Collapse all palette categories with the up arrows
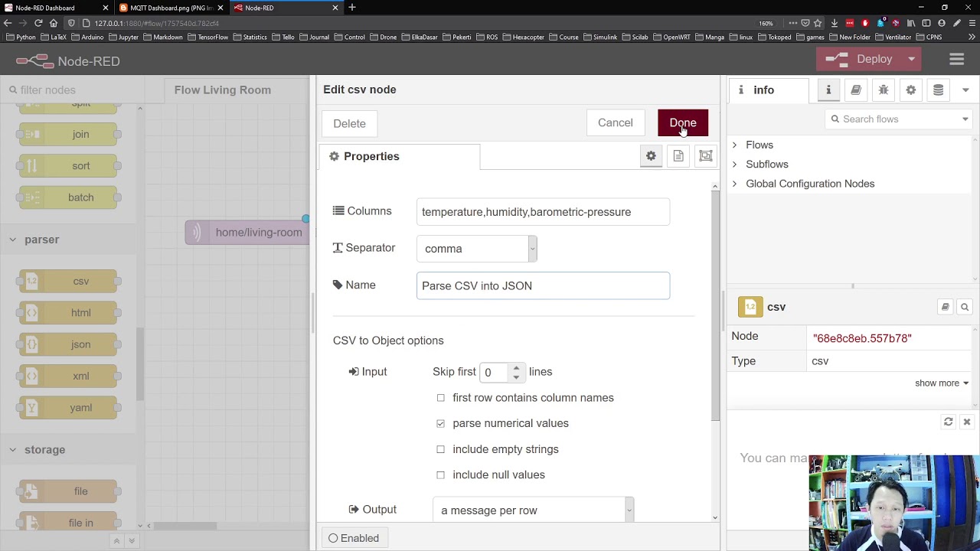The image size is (980, 551). click(x=116, y=540)
